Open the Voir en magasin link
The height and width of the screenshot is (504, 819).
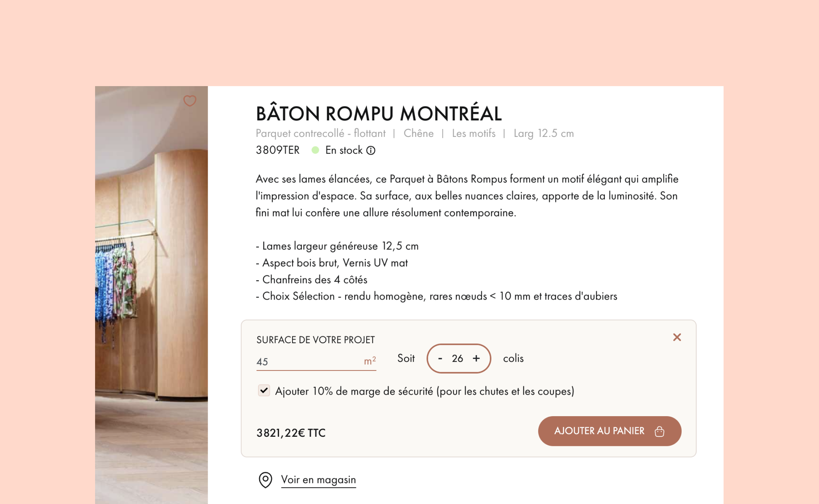coord(318,479)
